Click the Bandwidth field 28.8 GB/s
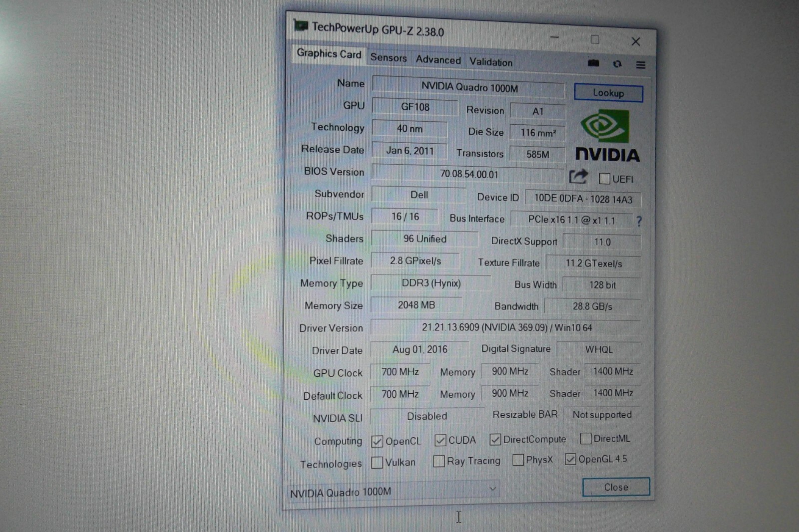 point(593,306)
